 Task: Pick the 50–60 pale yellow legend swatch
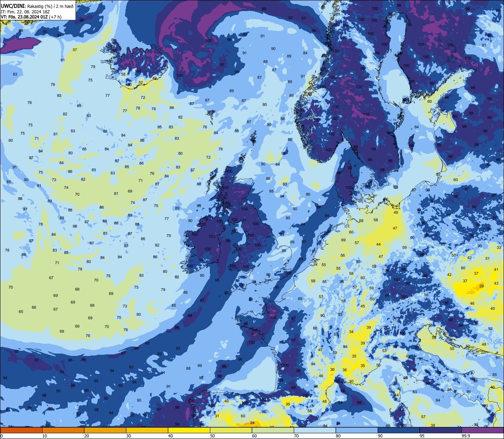tap(231, 430)
